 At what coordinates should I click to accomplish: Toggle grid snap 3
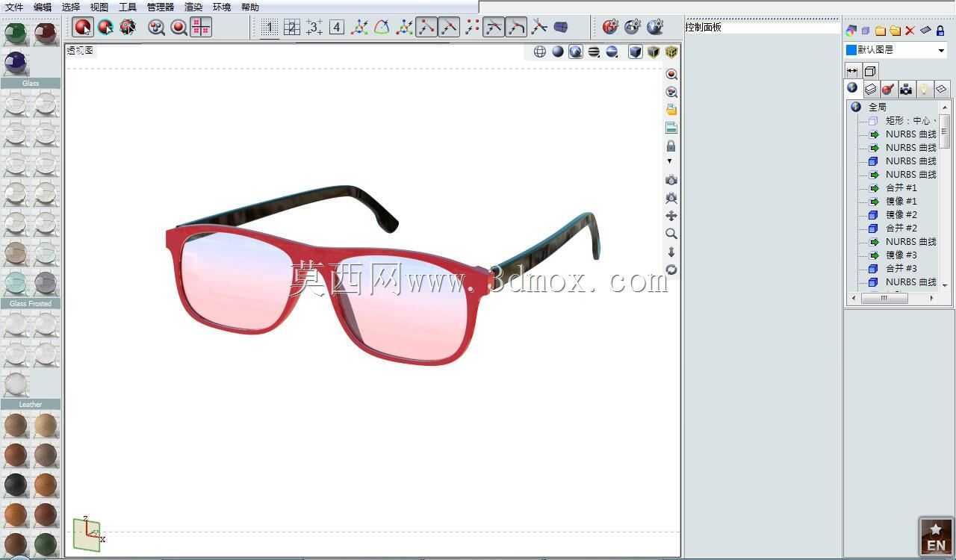click(x=314, y=28)
